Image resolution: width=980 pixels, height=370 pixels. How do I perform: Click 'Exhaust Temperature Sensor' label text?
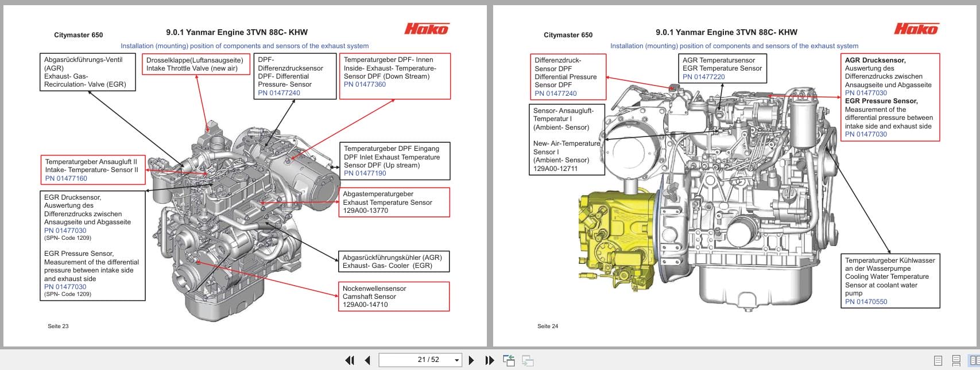(x=388, y=202)
